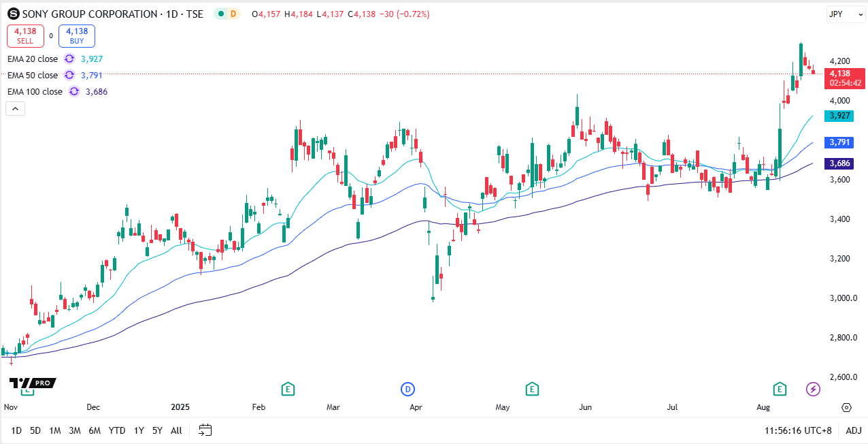Select the EMA 100 close legend label
Screen dimensions: 868x444
(35, 92)
